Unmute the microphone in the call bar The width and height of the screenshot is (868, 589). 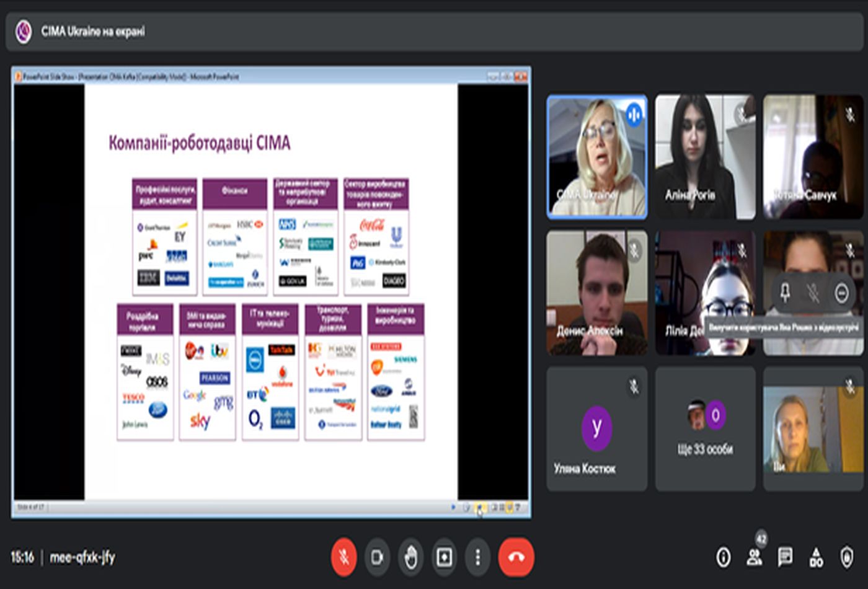tap(343, 557)
